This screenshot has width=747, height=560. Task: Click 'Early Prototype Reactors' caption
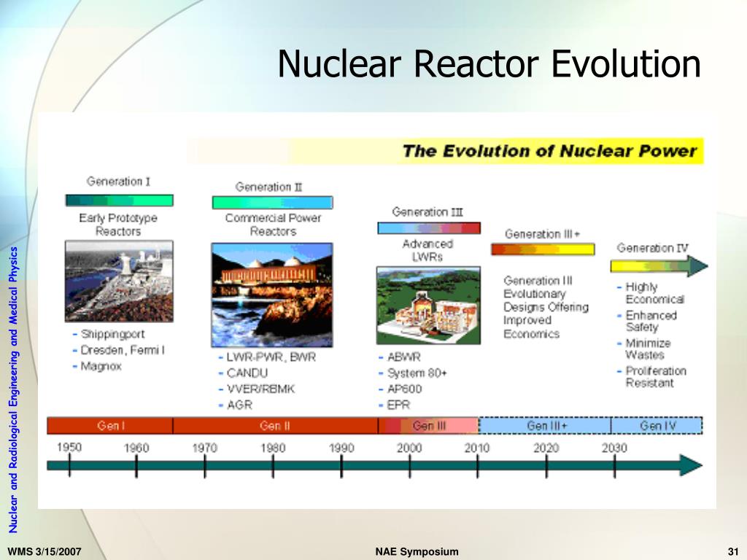click(118, 225)
